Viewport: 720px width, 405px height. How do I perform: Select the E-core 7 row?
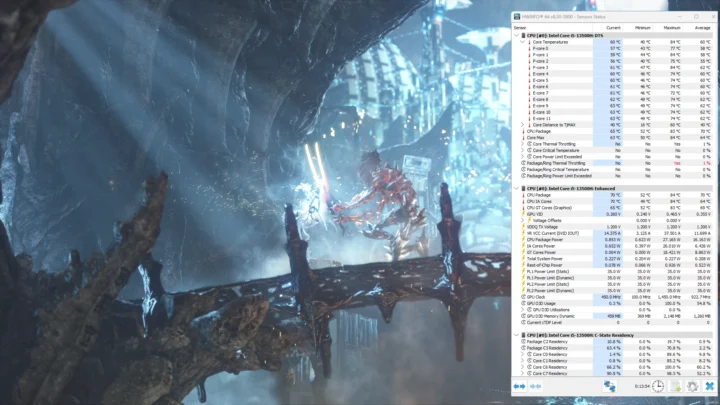(613, 93)
